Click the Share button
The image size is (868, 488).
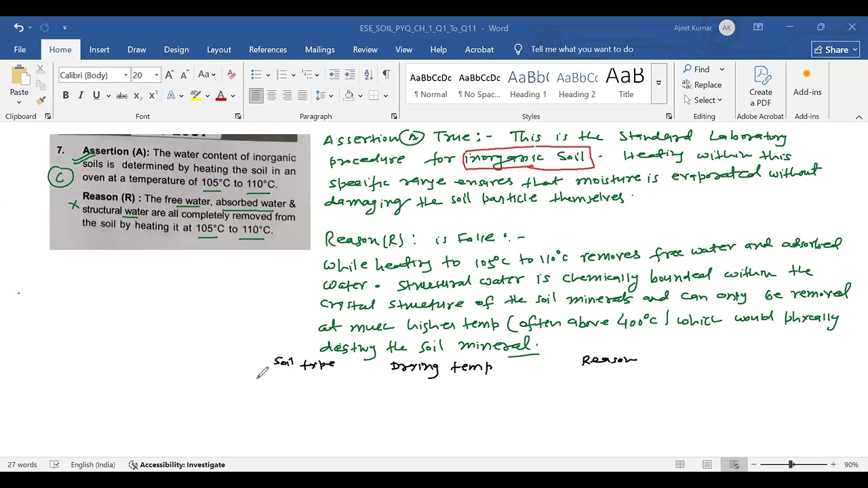coord(835,49)
